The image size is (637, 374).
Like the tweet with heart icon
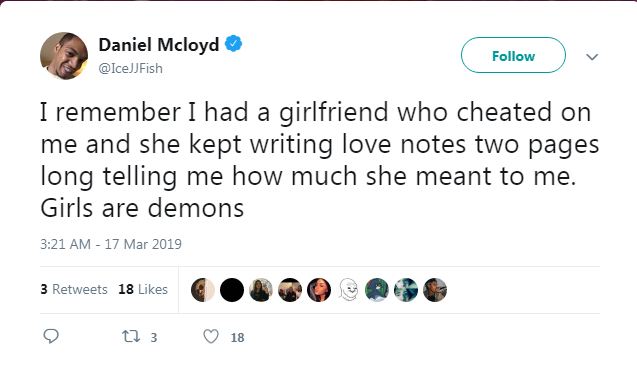(210, 336)
